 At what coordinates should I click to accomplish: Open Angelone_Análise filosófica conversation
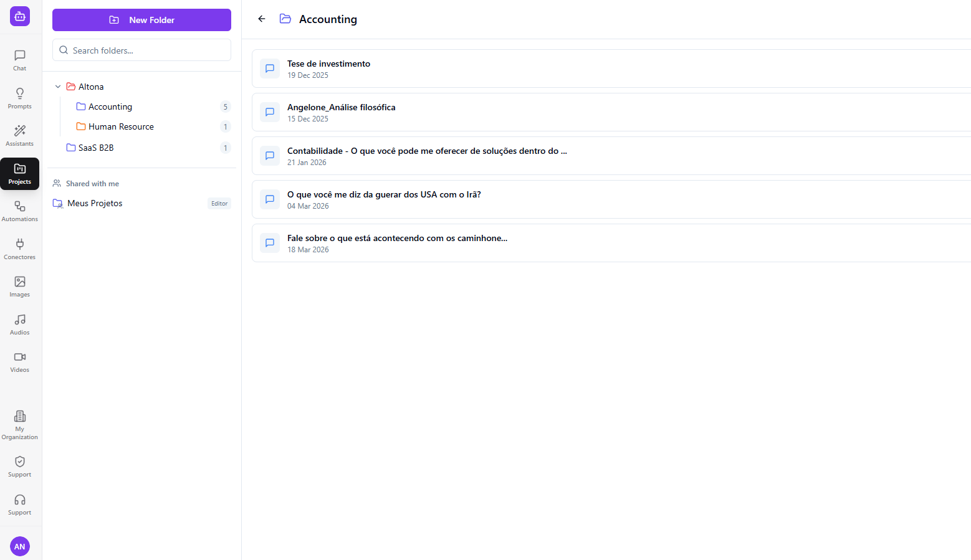(611, 112)
